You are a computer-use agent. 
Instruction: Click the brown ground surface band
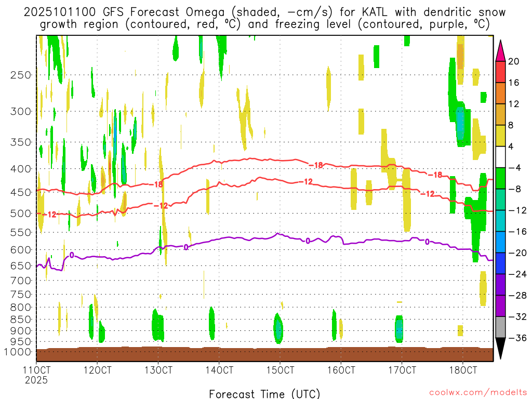264,354
